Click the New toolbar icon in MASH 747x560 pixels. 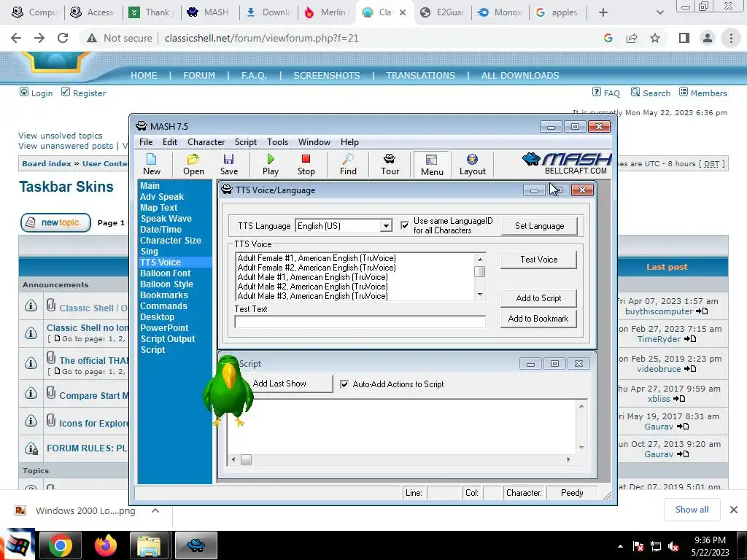click(152, 164)
